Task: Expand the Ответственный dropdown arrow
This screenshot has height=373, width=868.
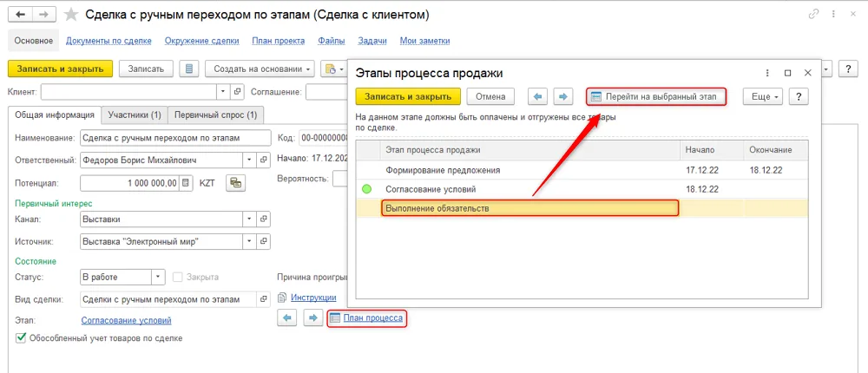Action: click(x=250, y=160)
